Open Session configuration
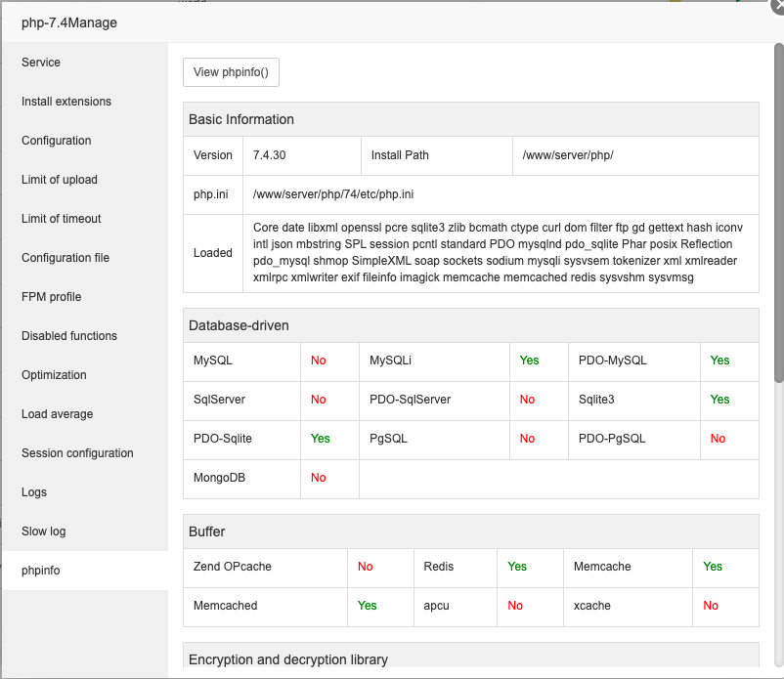The height and width of the screenshot is (679, 784). point(77,453)
